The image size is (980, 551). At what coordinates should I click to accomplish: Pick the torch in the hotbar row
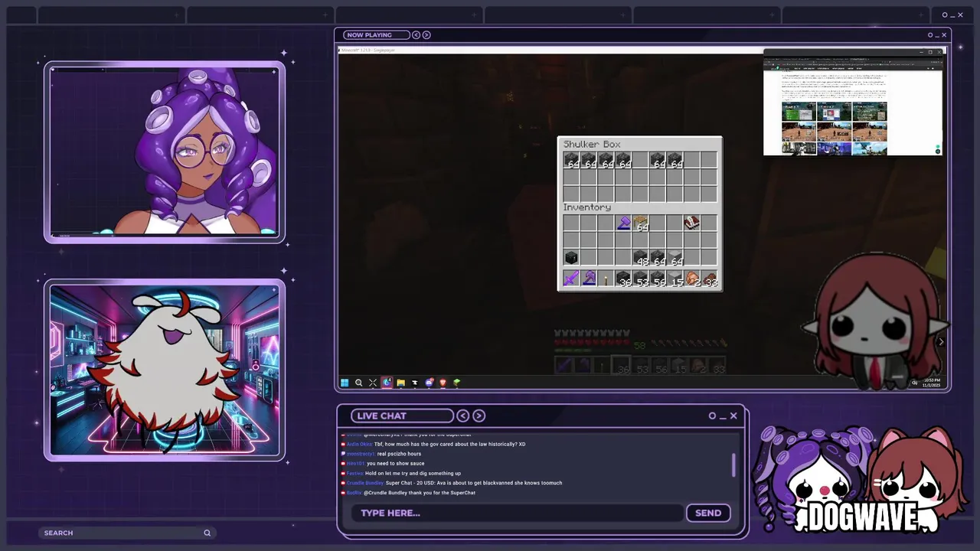click(x=606, y=279)
